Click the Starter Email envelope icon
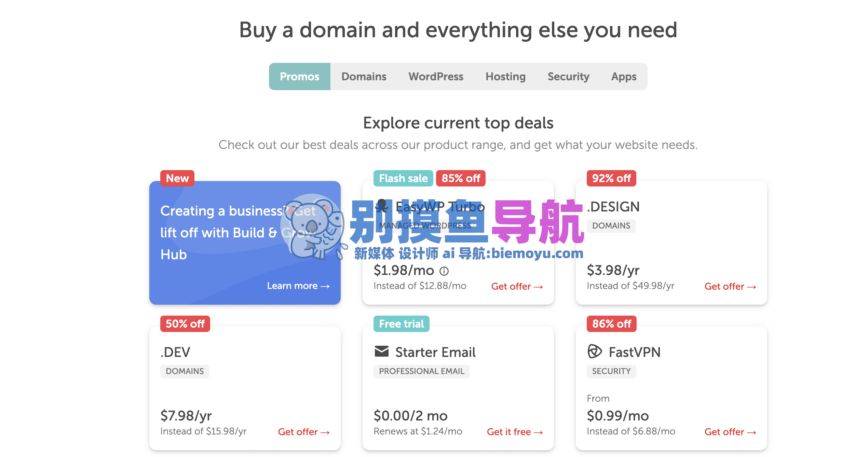The image size is (868, 457). (x=382, y=351)
